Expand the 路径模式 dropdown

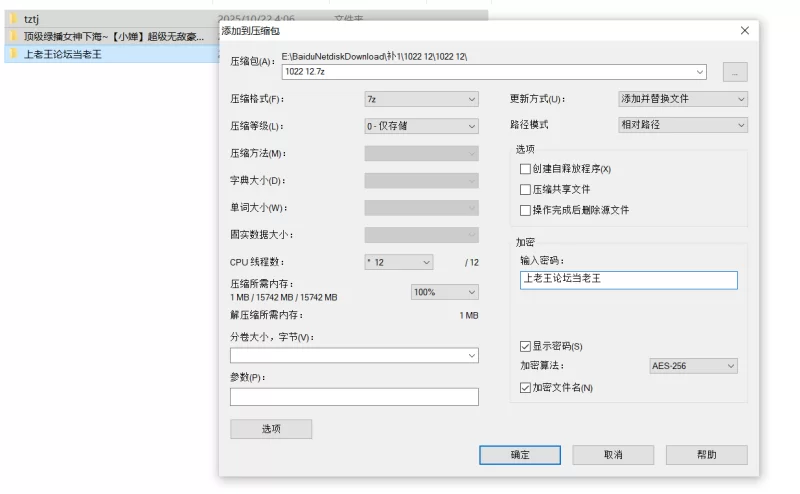click(683, 125)
